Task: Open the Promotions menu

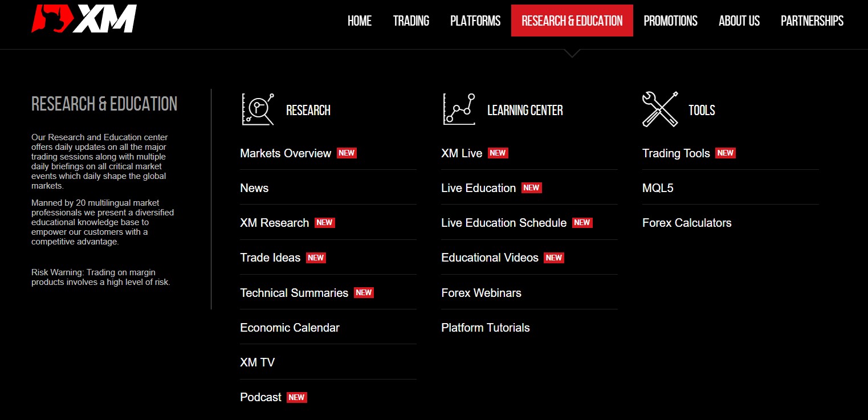Action: (x=671, y=21)
